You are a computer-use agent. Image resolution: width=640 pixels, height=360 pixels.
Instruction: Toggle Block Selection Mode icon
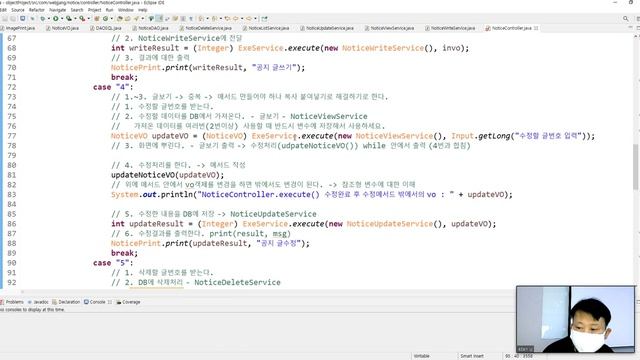point(183,18)
